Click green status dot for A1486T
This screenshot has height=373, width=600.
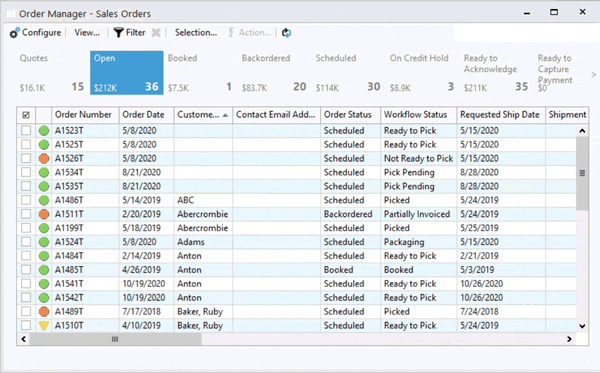click(x=44, y=200)
